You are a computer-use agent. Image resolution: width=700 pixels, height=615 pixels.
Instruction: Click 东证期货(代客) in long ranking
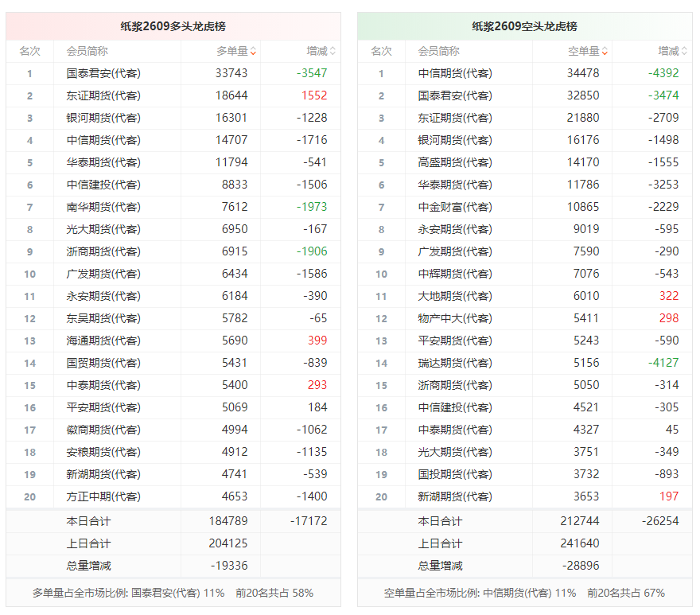point(103,95)
